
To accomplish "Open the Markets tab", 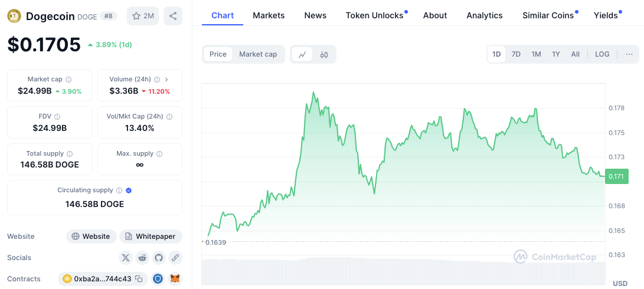I will (x=269, y=15).
